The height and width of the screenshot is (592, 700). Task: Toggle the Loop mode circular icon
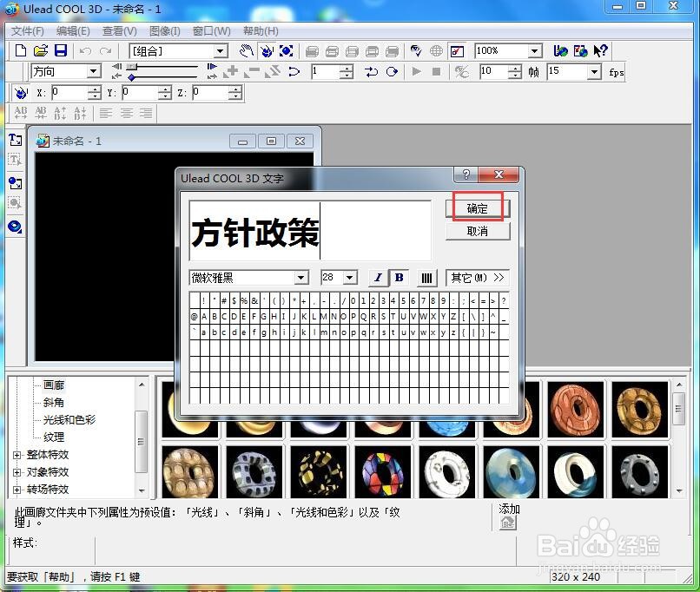(x=392, y=71)
